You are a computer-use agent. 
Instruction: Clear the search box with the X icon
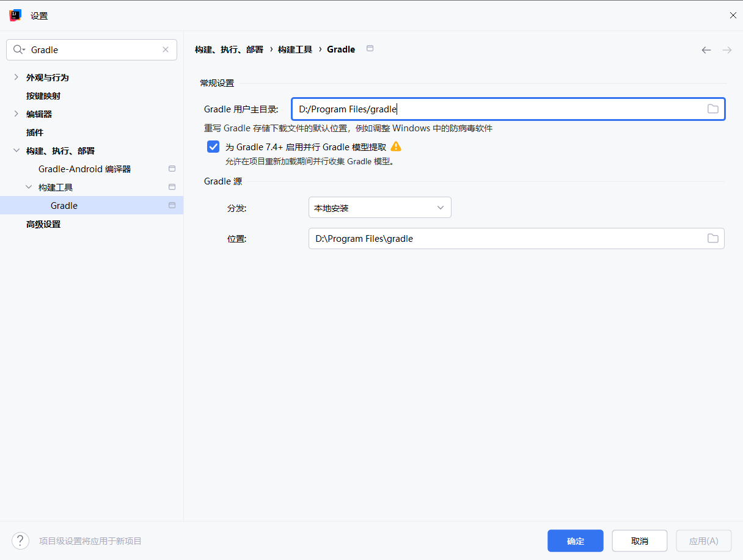click(x=165, y=49)
